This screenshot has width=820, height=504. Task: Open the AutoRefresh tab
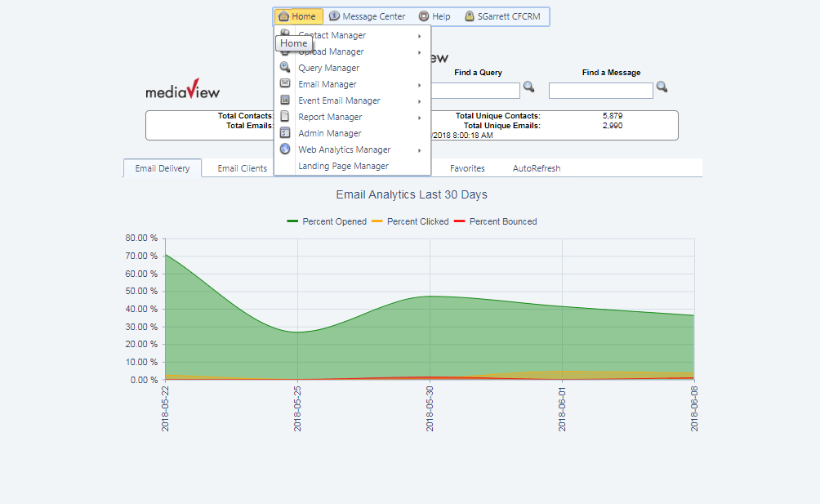pos(537,168)
